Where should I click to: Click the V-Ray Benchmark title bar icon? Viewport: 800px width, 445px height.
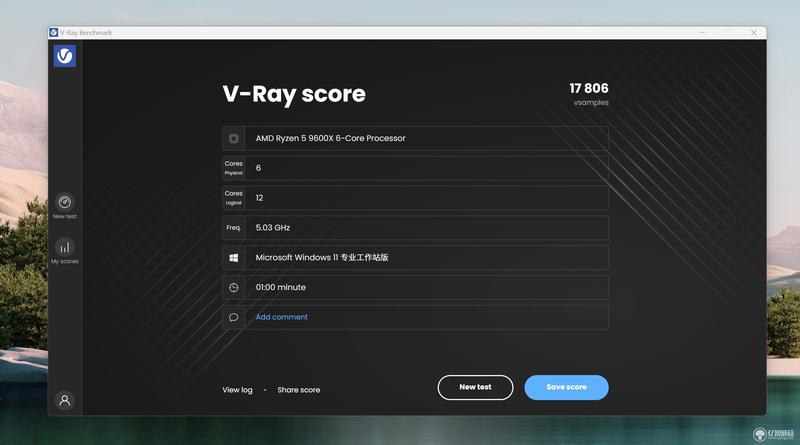tap(54, 33)
